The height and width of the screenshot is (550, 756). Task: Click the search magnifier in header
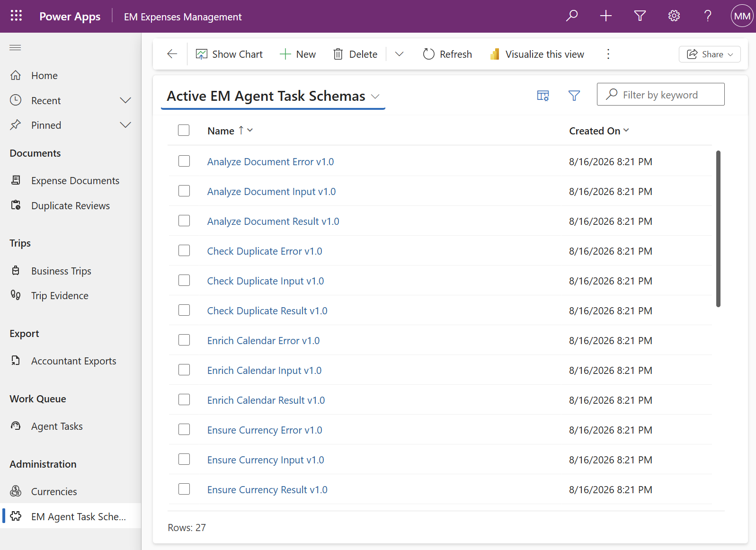point(572,16)
